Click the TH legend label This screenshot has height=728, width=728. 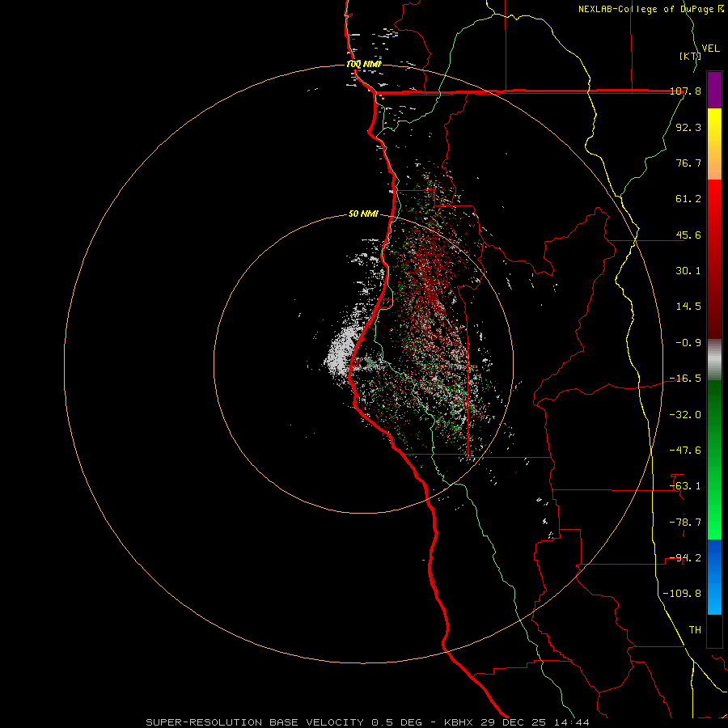[695, 630]
